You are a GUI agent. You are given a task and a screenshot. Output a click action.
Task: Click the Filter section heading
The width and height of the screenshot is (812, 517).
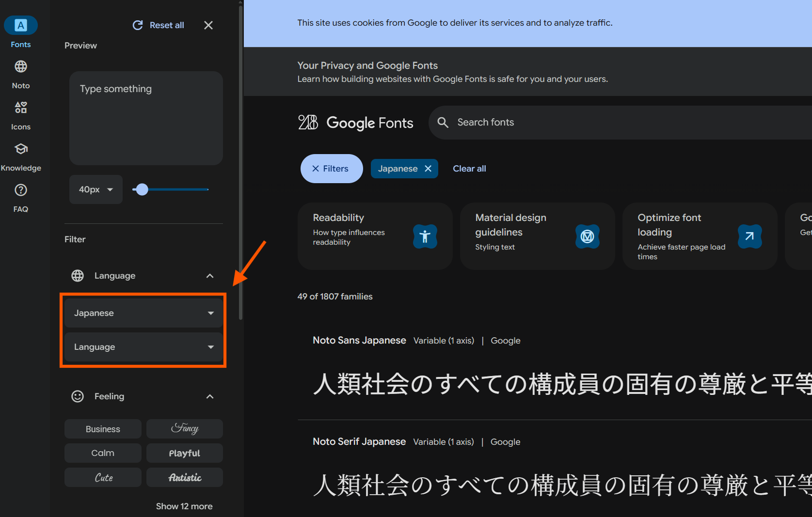click(x=75, y=239)
